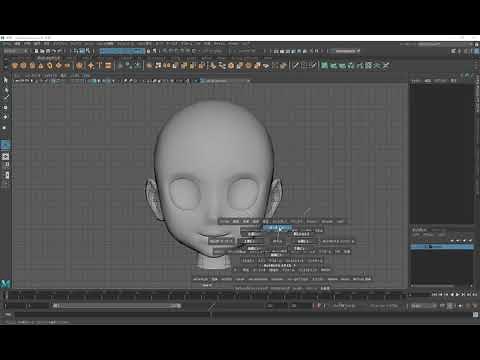480x360 pixels.
Task: Select the highlighted layer row in Layer Editor
Action: 442,247
